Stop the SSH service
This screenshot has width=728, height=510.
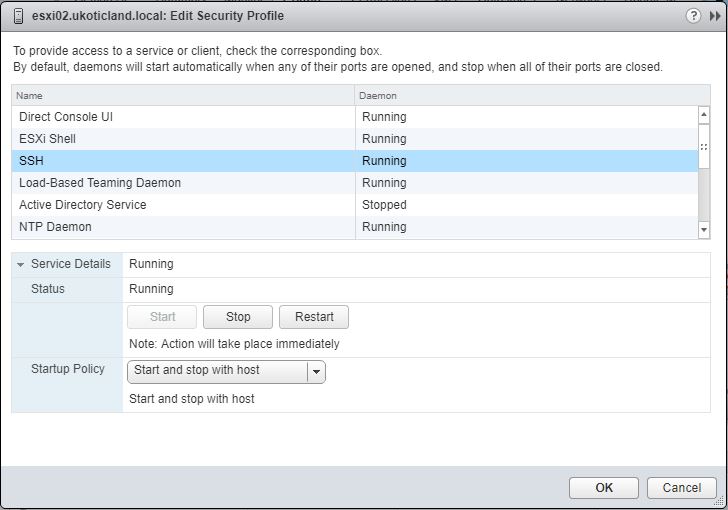point(238,317)
